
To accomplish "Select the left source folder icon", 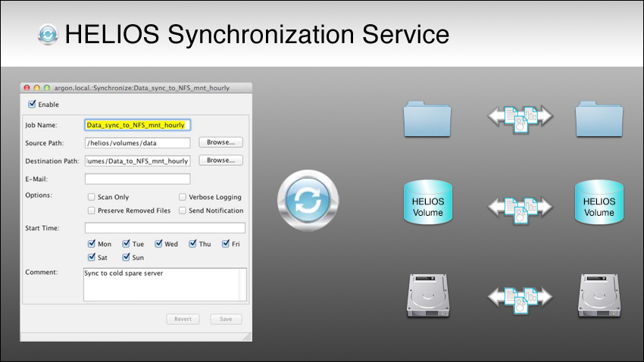I will [x=427, y=119].
